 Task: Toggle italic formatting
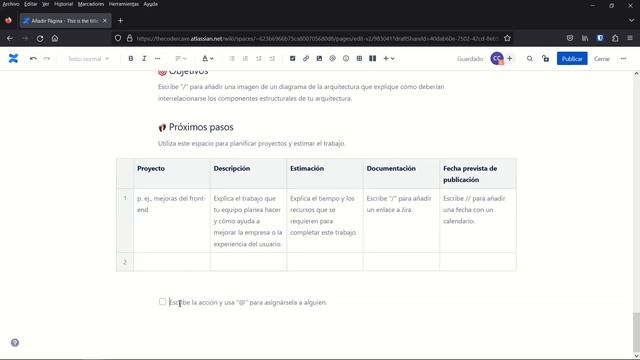point(144,59)
